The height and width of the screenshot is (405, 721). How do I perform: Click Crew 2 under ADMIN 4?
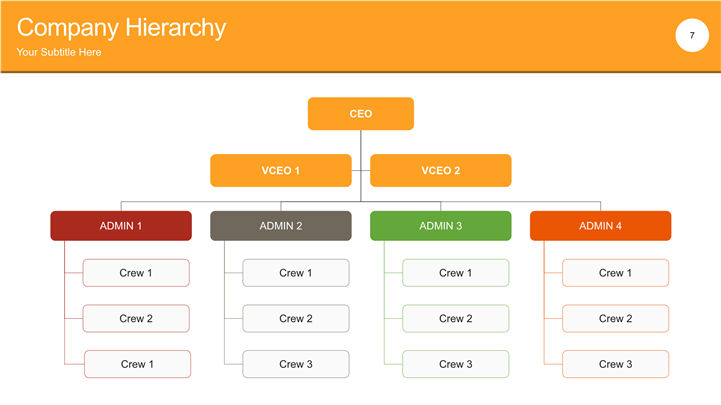pyautogui.click(x=616, y=319)
